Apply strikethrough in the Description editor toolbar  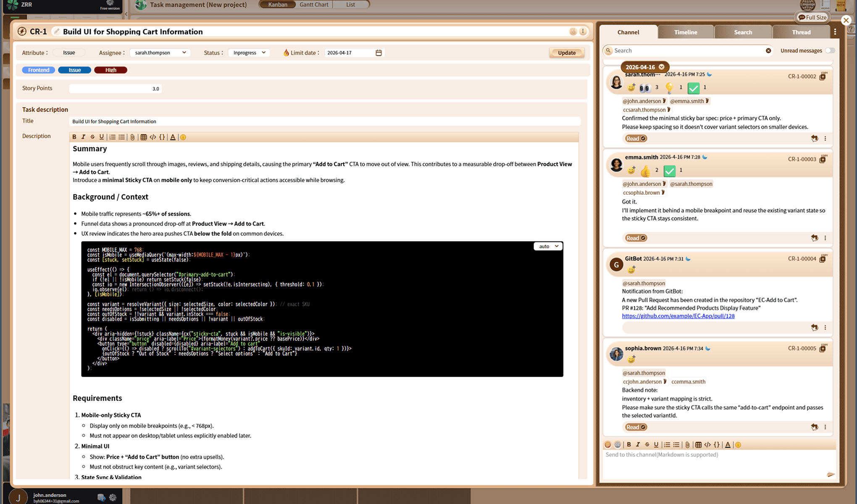pos(92,137)
